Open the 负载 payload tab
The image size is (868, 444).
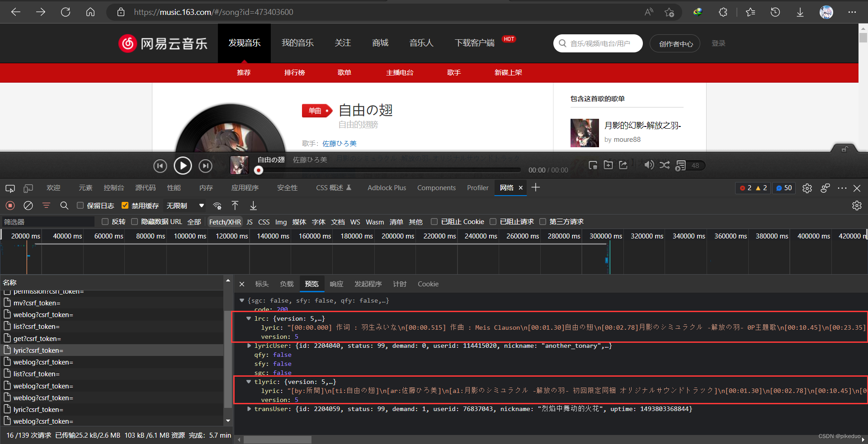[287, 284]
